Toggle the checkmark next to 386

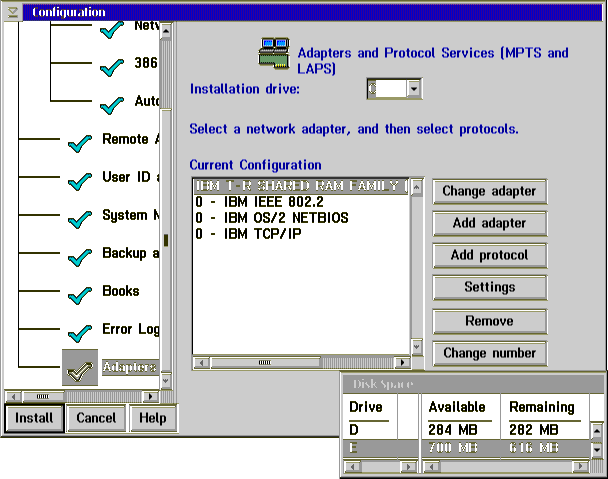[x=112, y=67]
